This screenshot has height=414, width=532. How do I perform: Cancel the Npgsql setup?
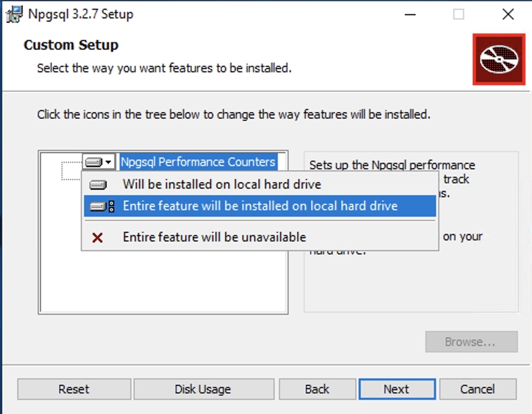(478, 389)
